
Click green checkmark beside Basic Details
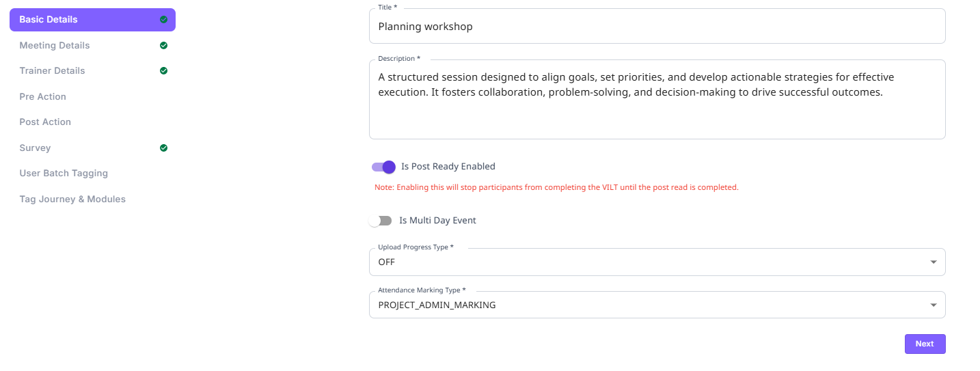tap(163, 20)
